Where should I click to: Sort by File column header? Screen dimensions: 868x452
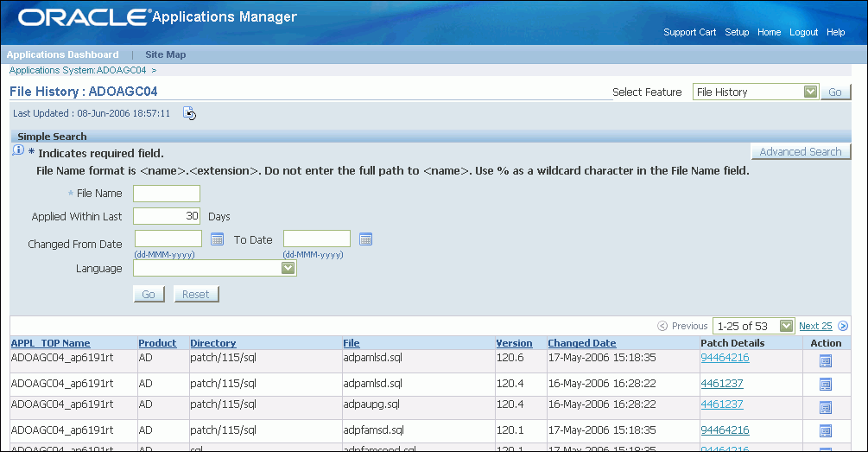(351, 343)
